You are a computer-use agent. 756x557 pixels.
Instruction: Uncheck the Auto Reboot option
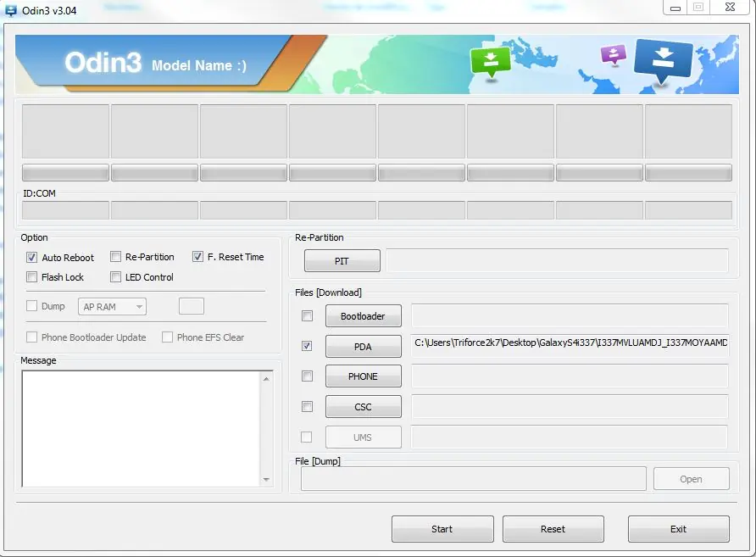32,258
